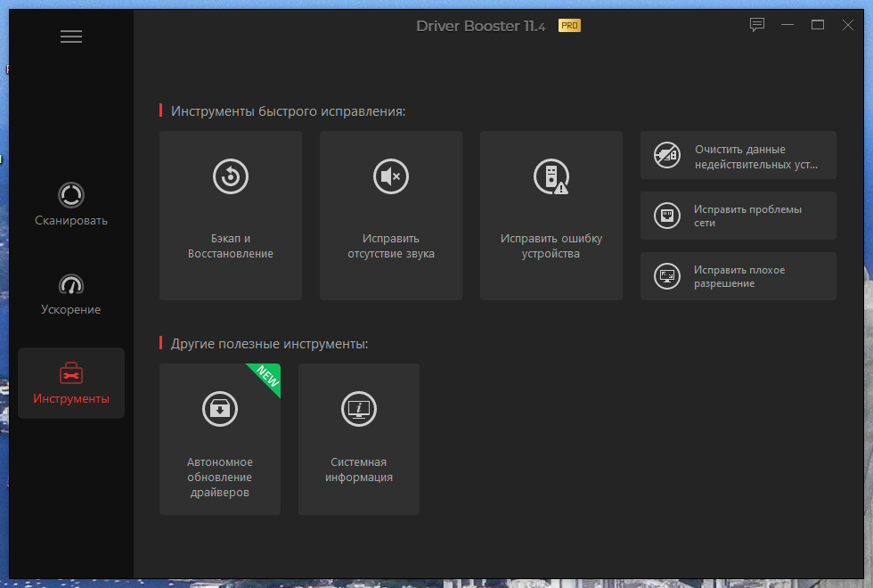Open Системная информация text label
Viewport: 873px width, 588px height.
[358, 470]
